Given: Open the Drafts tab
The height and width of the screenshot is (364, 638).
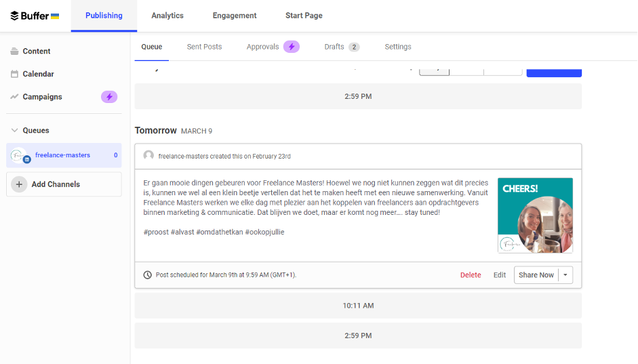Looking at the screenshot, I should [334, 47].
